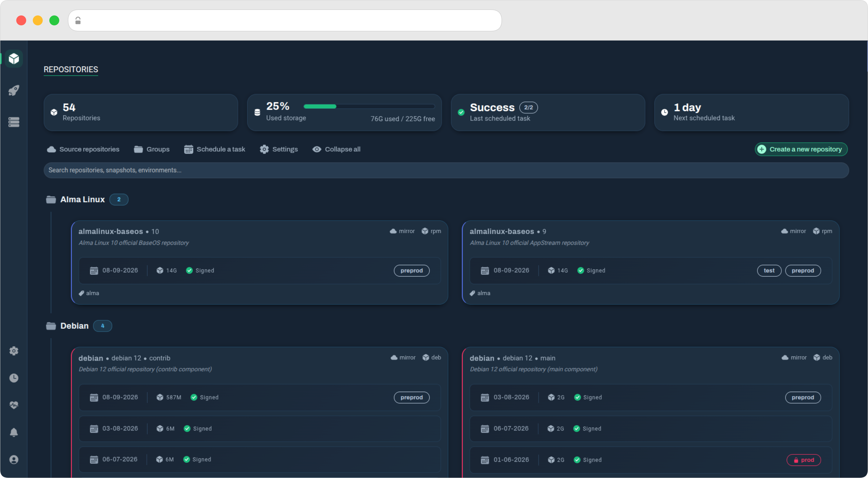Select the 06-07-2026 6M snapshot date

120,460
